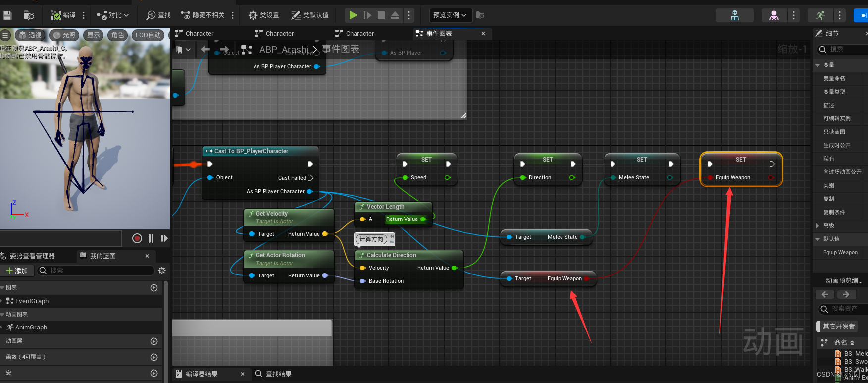
Task: Toggle 隐藏不相关 hide unrelated
Action: pyautogui.click(x=203, y=15)
